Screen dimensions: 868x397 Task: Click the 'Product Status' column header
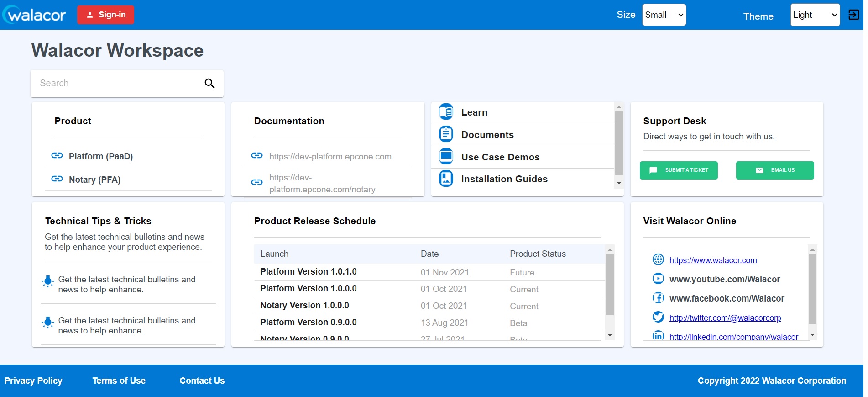pos(538,254)
